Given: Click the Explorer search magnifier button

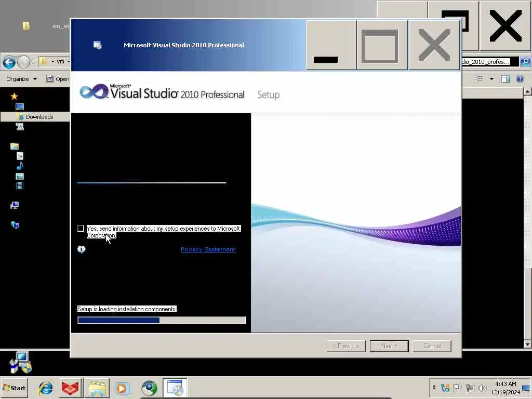Looking at the screenshot, I should coord(525,62).
